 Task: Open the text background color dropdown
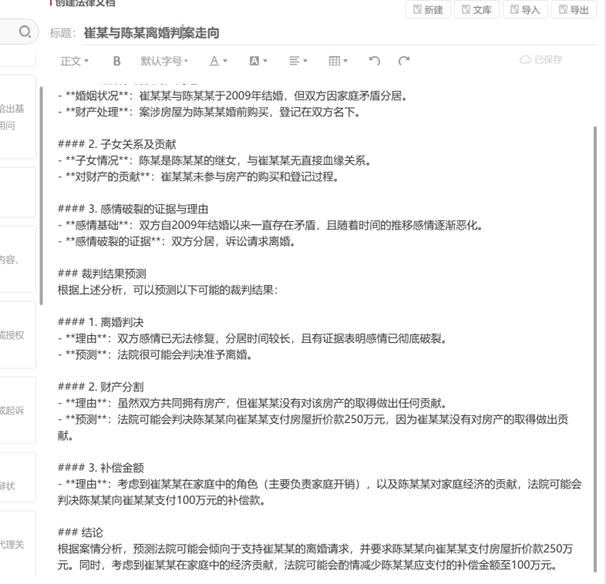point(258,61)
